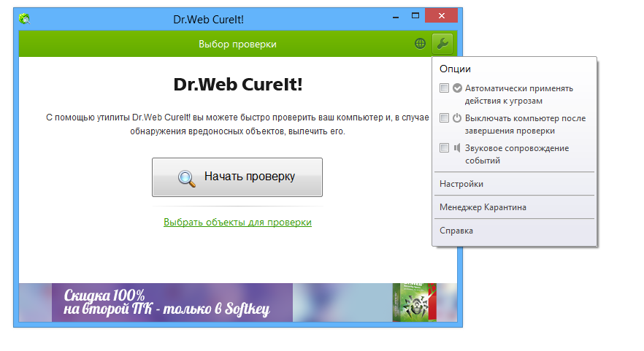Enable automatic actions for threats checkbox

click(x=444, y=88)
